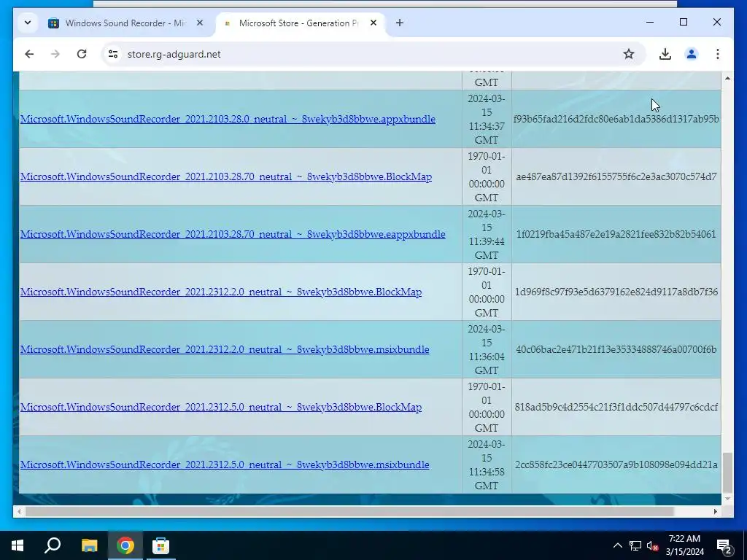Show hidden system tray icons

click(617, 545)
